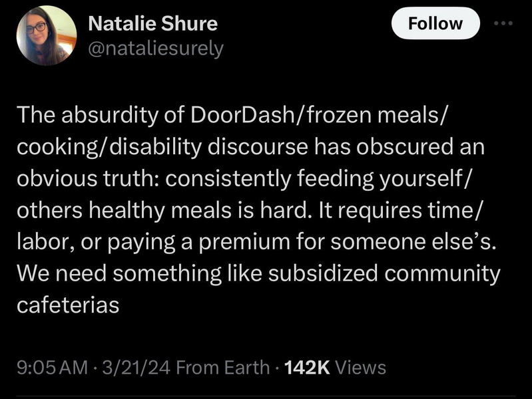Click the word premium in the tweet
This screenshot has height=399, width=532.
(x=244, y=242)
